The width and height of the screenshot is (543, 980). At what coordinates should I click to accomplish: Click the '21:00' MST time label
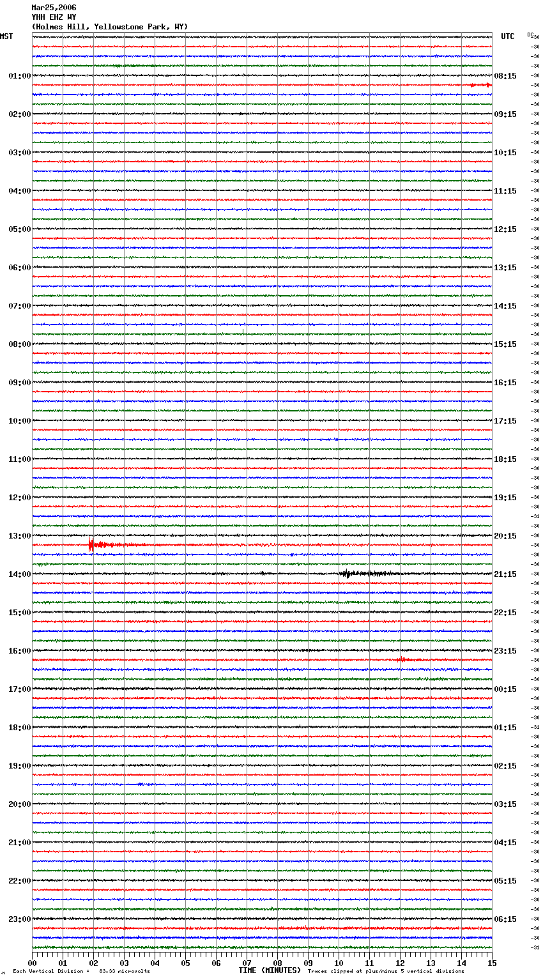(20, 843)
